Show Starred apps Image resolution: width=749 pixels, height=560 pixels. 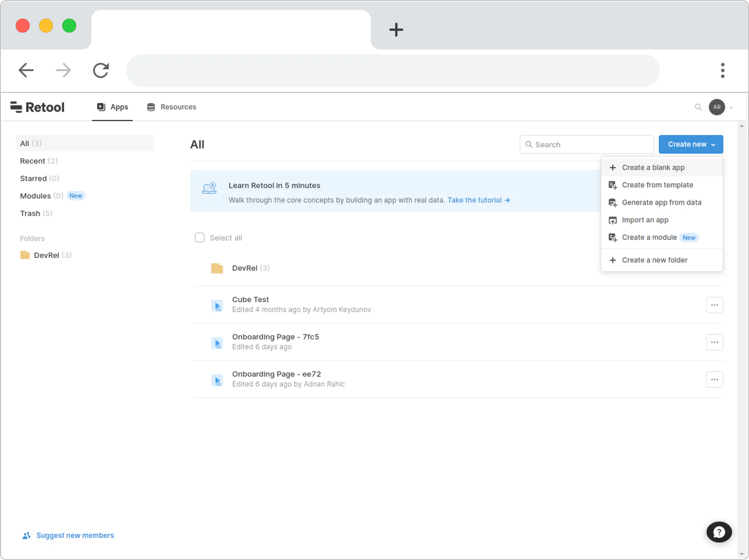(x=40, y=178)
